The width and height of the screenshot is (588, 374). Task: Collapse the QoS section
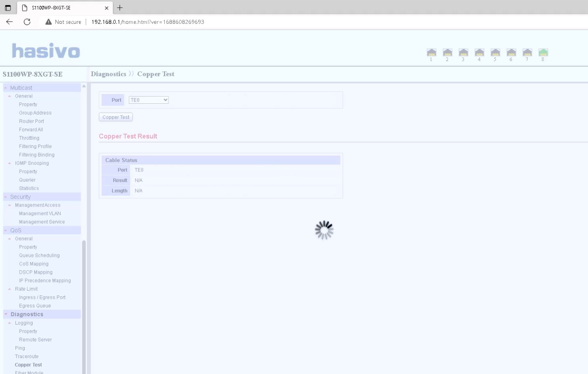(5, 231)
